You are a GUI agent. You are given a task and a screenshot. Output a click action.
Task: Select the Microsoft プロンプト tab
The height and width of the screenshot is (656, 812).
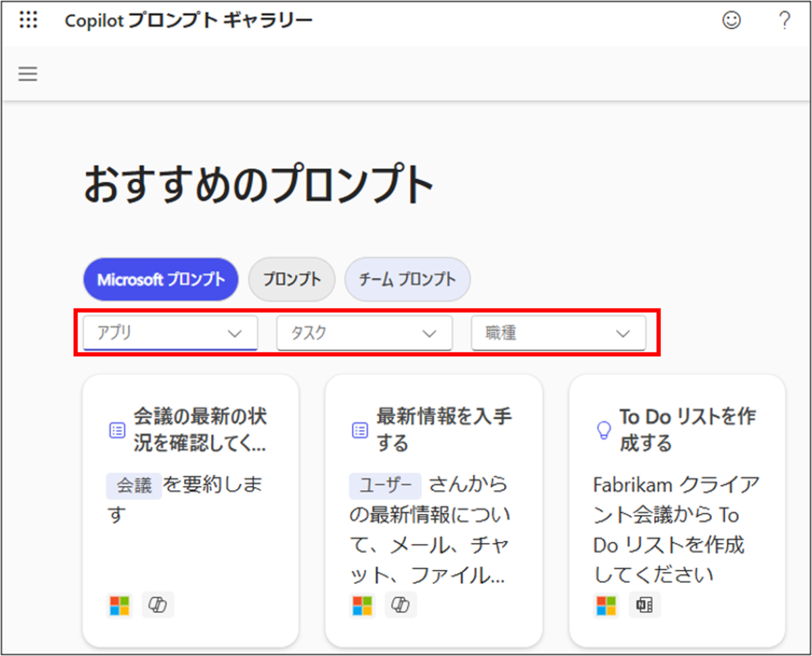click(x=161, y=279)
